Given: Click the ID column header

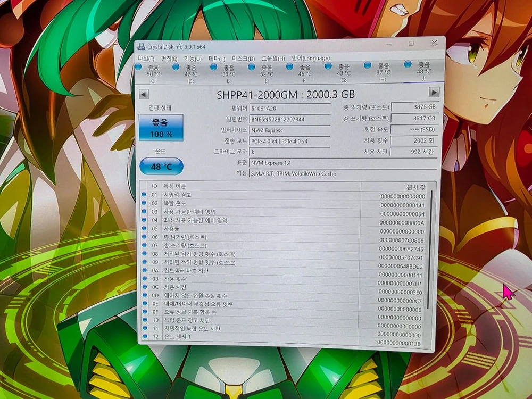Looking at the screenshot, I should 154,186.
